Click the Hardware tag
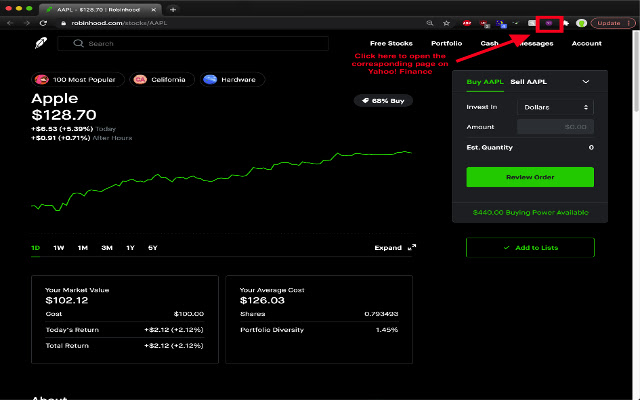Viewport: 640px width, 400px height. [232, 80]
